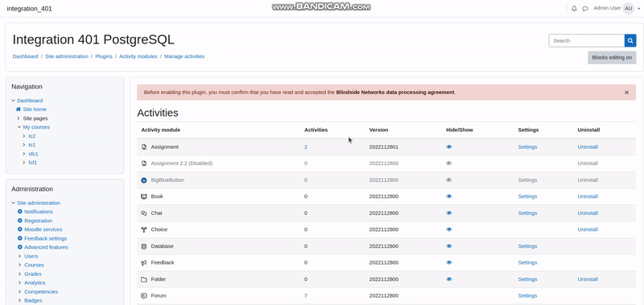Click the Site home house icon
Viewport: 644px width, 305px height.
(x=19, y=109)
